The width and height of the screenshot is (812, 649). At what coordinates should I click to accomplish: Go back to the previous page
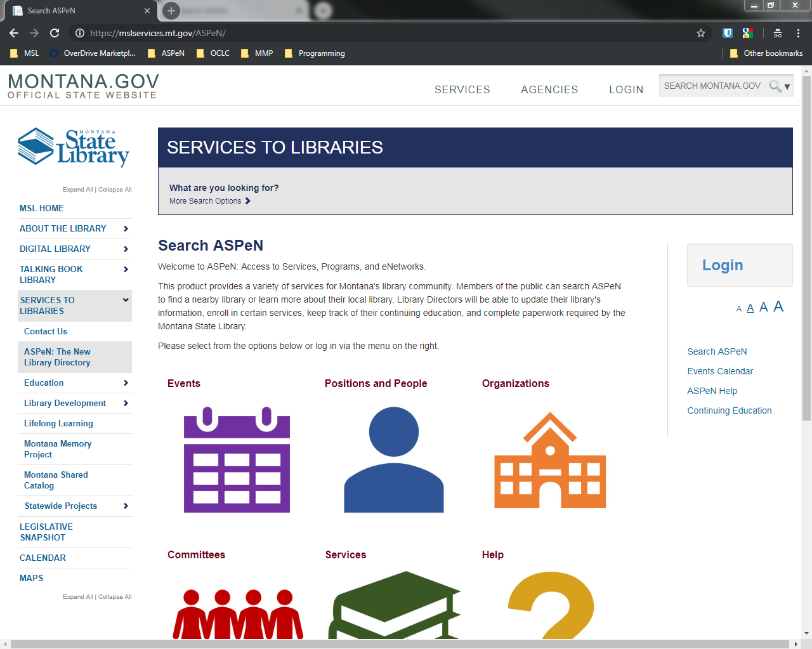14,33
